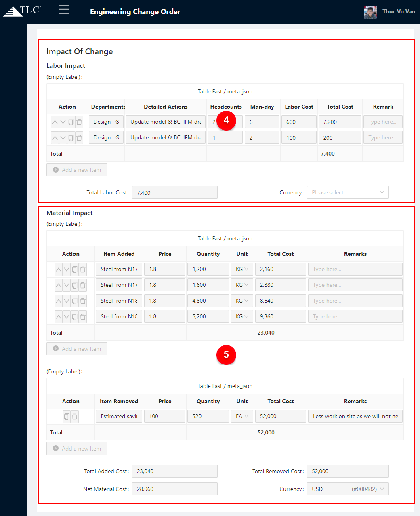Click the TLC logo
The width and height of the screenshot is (420, 516).
coord(22,11)
